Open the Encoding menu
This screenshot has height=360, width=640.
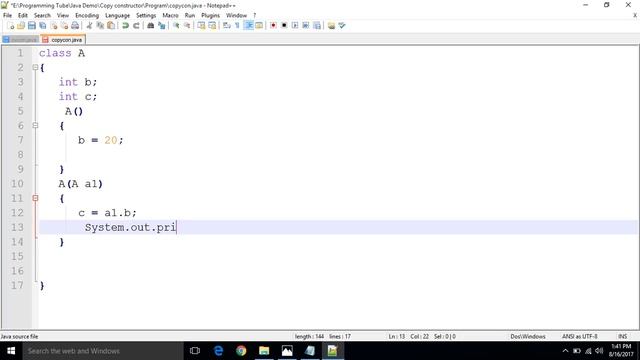tap(87, 16)
